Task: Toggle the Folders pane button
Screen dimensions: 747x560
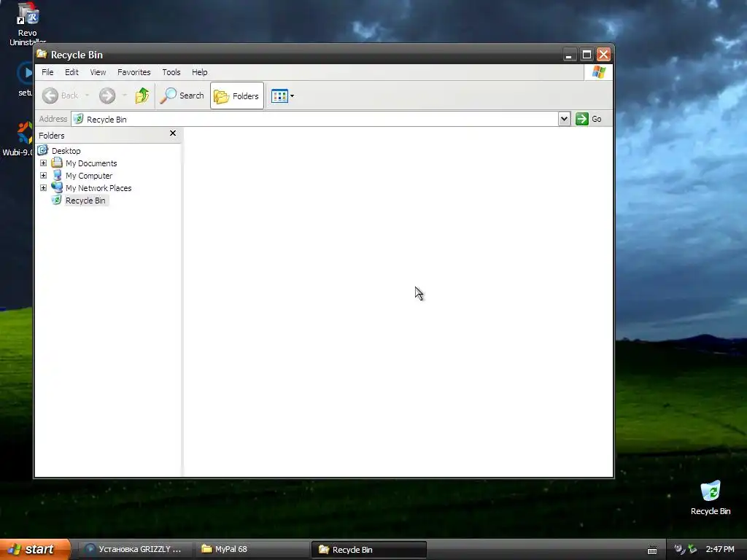Action: [x=237, y=96]
